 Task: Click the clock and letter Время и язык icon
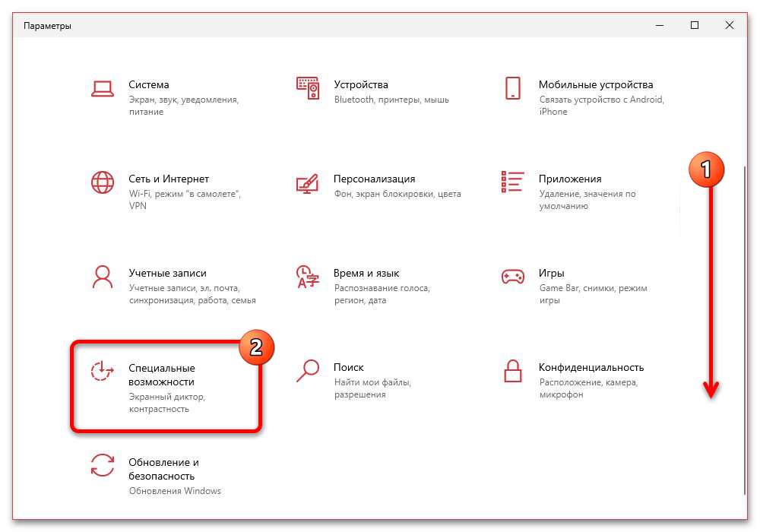coord(307,277)
